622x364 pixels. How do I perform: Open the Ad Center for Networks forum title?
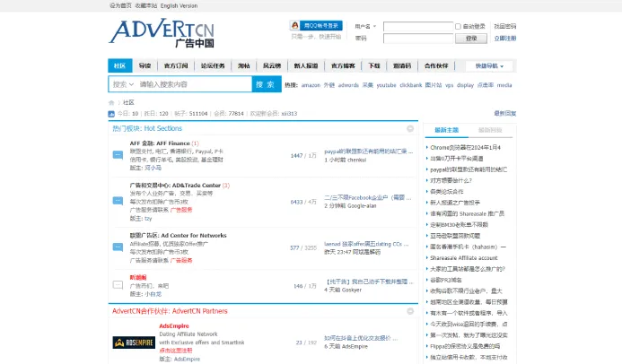(178, 235)
